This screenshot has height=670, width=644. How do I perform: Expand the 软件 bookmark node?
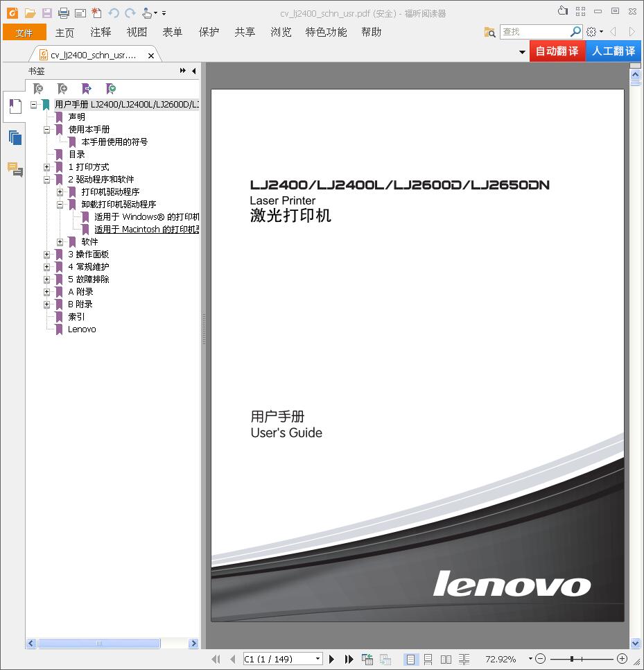(60, 242)
